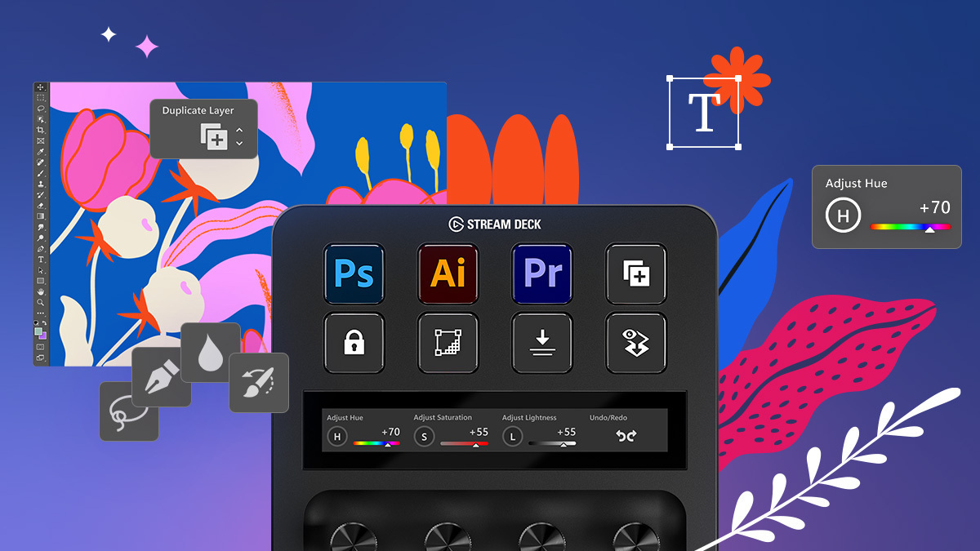Image resolution: width=980 pixels, height=551 pixels.
Task: Select the Premiere Pro Stream Deck key
Action: (x=542, y=274)
